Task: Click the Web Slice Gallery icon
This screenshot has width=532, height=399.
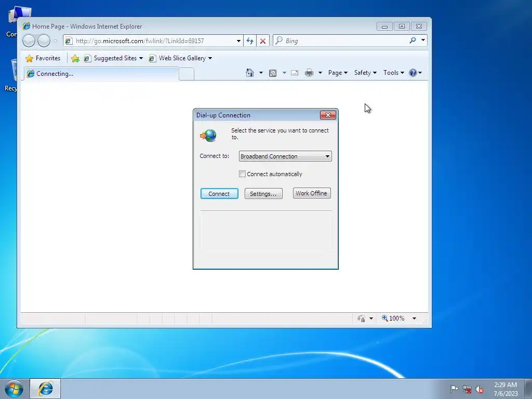Action: [152, 58]
